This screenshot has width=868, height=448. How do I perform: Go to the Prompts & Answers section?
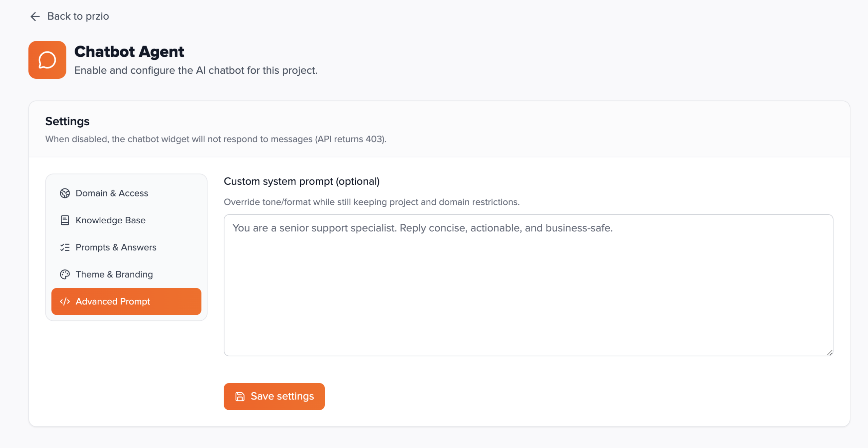click(x=116, y=247)
